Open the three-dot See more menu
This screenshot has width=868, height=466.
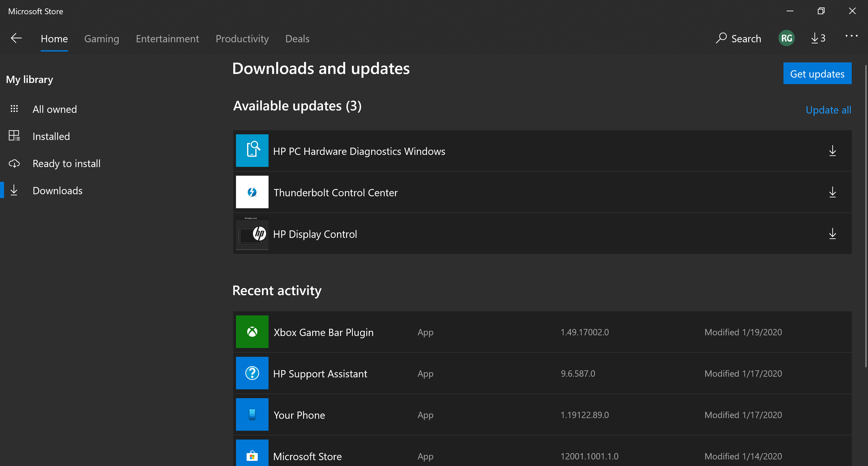851,36
